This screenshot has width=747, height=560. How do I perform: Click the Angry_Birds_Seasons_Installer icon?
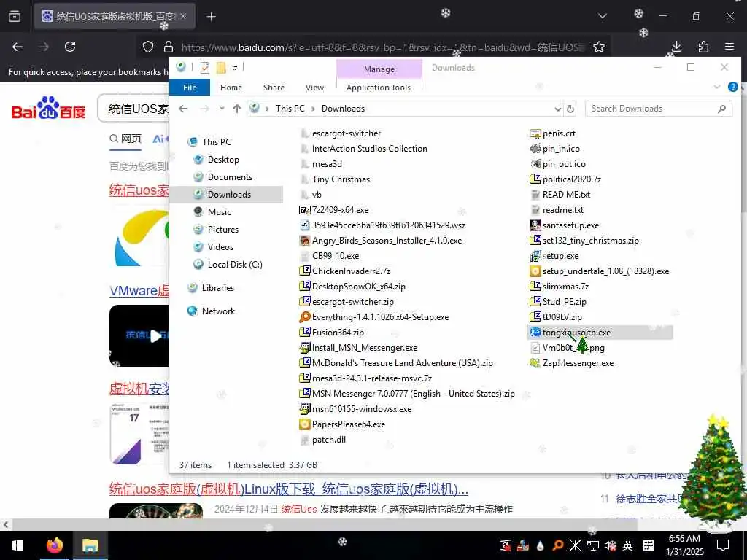[x=304, y=241]
